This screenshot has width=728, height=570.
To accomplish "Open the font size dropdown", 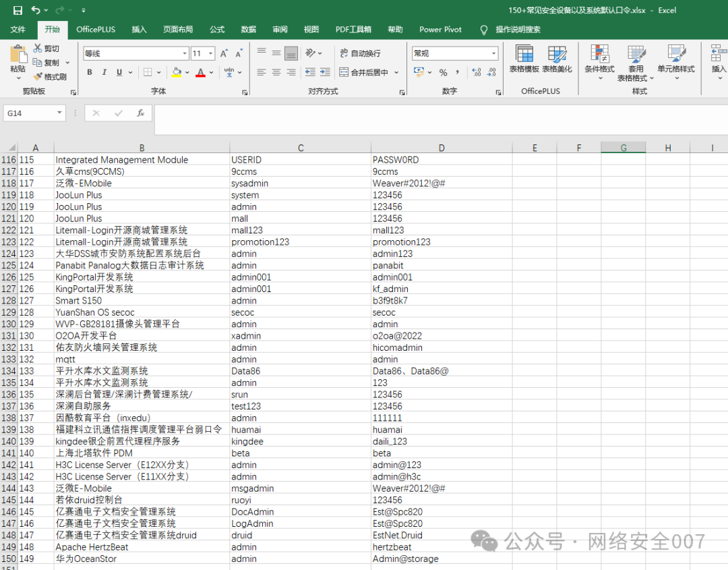I will (x=211, y=53).
